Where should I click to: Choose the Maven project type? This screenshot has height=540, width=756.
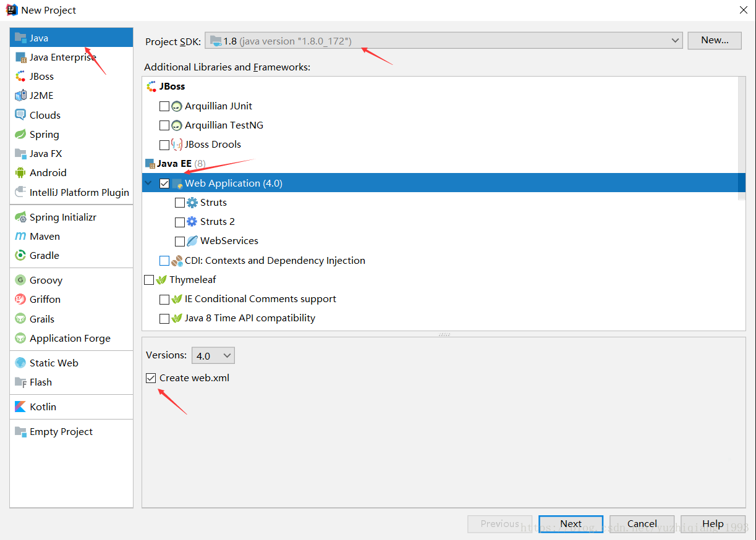coord(71,236)
